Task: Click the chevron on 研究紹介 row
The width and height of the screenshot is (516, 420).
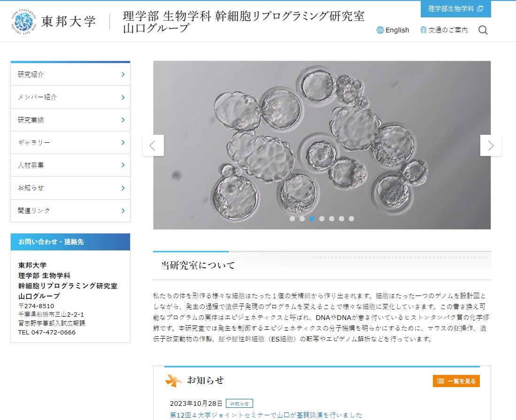Action: point(123,75)
